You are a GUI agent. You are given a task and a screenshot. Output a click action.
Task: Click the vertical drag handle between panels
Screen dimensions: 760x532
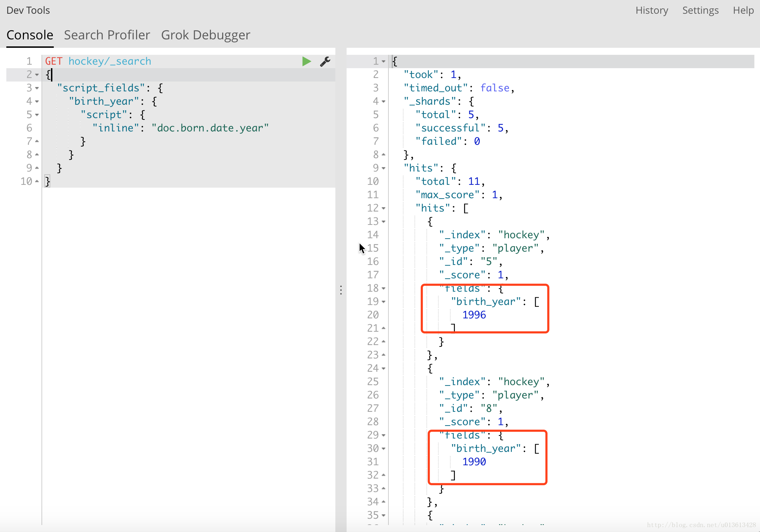(x=341, y=290)
